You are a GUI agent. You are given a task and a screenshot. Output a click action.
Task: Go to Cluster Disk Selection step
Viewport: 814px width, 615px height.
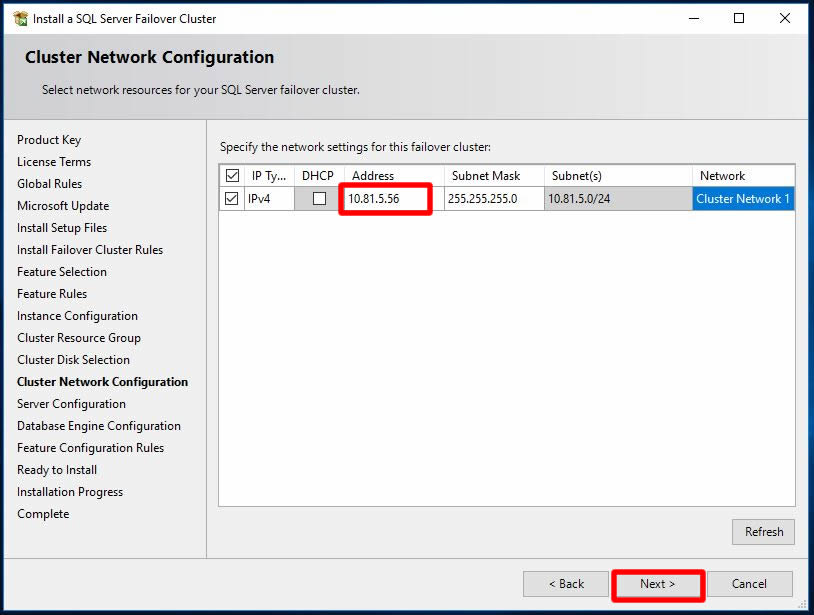click(x=73, y=360)
